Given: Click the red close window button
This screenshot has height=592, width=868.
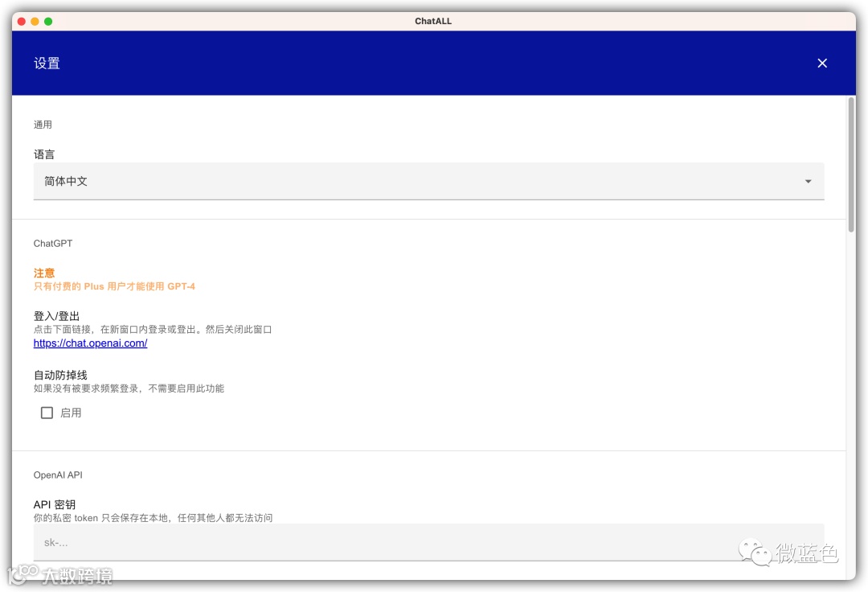Looking at the screenshot, I should (x=22, y=21).
